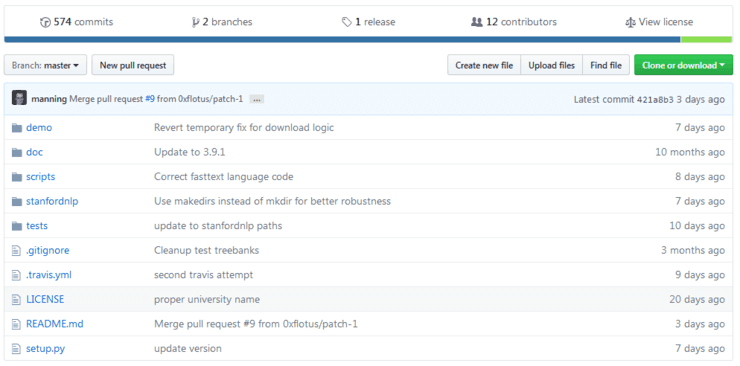Click 'Cleanup test treebanks' commit message

coord(207,250)
